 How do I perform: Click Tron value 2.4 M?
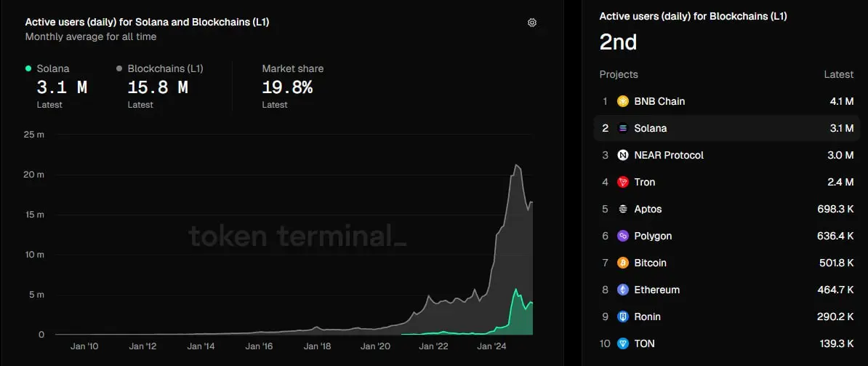(841, 182)
